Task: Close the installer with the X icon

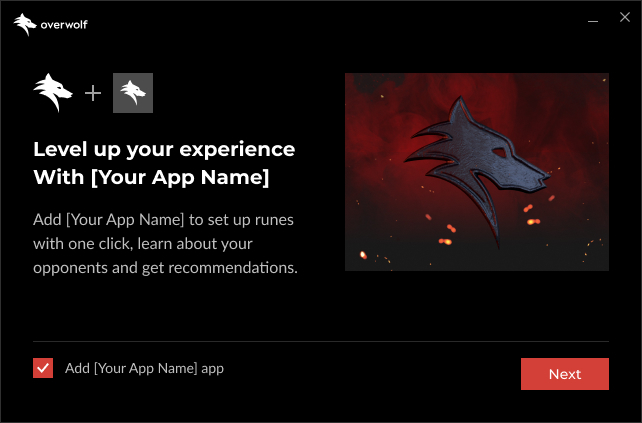Action: tap(625, 17)
